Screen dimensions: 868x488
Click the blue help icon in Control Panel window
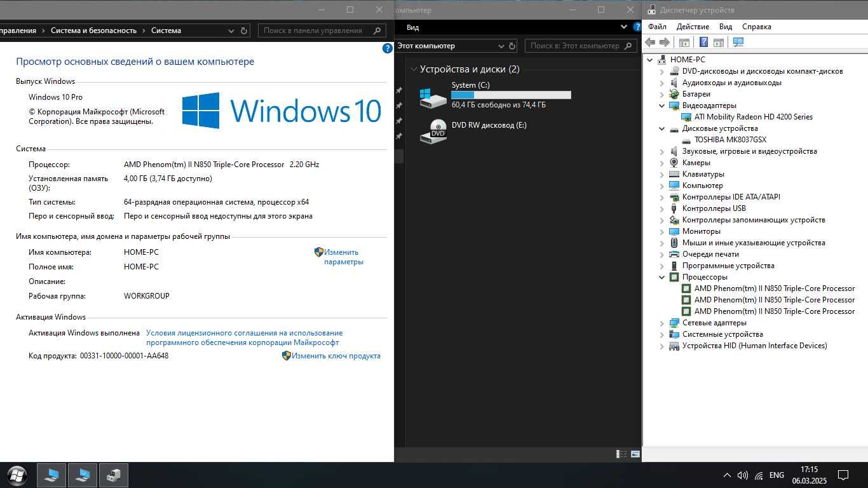pos(388,48)
